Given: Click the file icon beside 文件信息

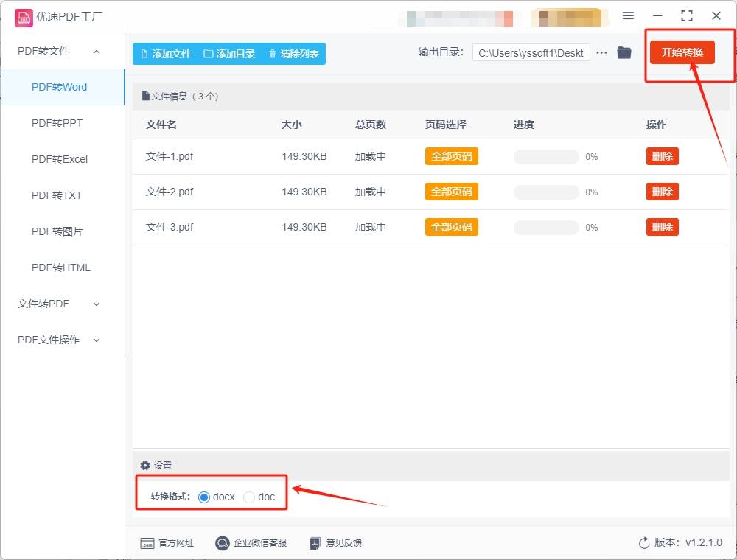Looking at the screenshot, I should click(x=146, y=97).
